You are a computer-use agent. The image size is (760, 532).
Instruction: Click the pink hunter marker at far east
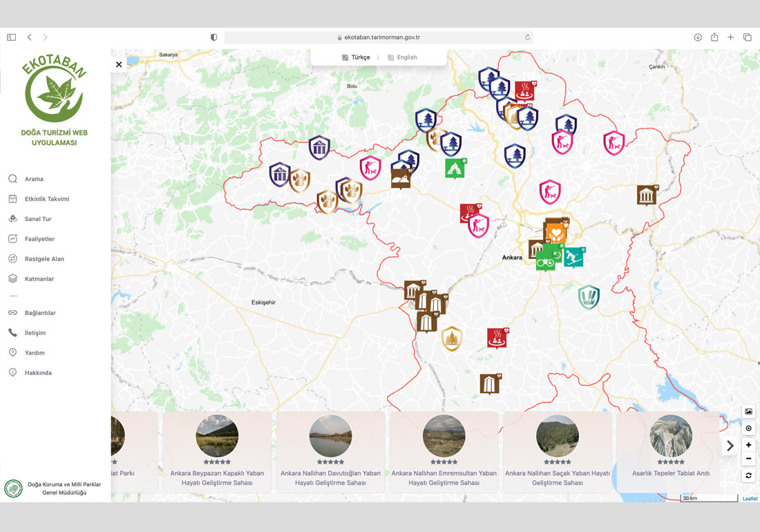(614, 143)
